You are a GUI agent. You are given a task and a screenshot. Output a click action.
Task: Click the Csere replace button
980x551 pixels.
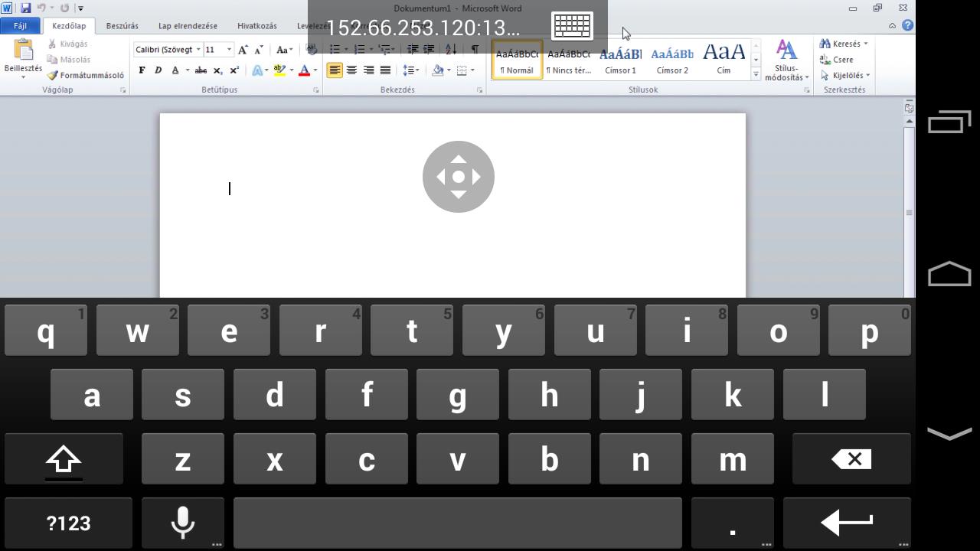tap(836, 60)
